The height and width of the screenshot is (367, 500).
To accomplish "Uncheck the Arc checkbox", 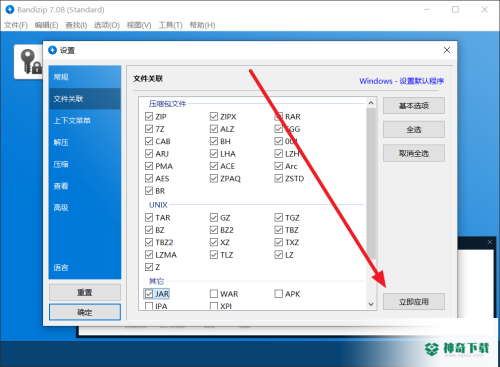I will tap(279, 166).
